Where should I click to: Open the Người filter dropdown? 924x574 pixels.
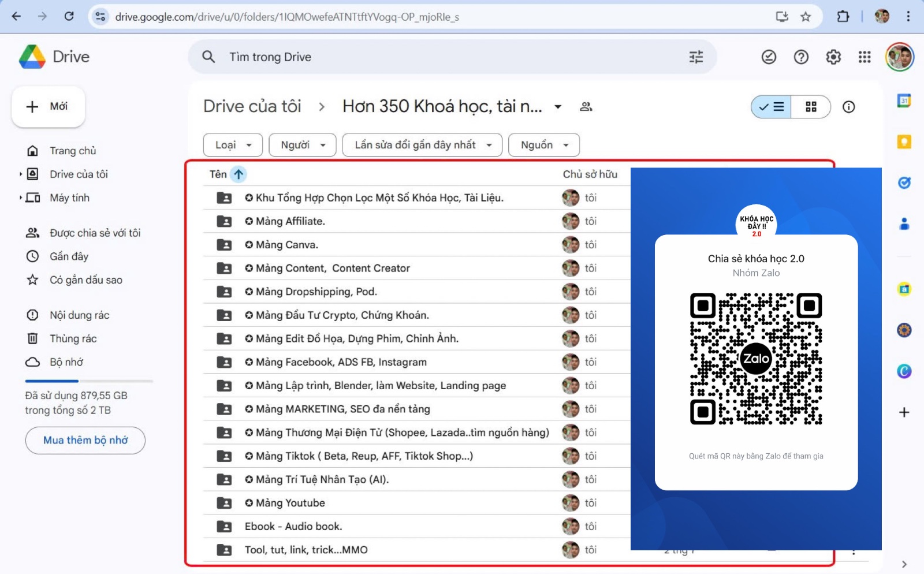(303, 145)
